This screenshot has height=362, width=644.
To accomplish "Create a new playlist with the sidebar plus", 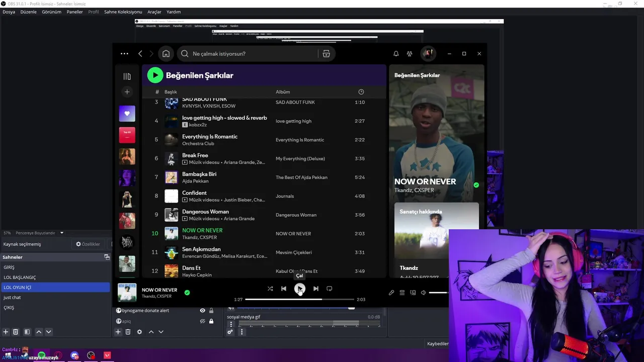I will [x=127, y=92].
